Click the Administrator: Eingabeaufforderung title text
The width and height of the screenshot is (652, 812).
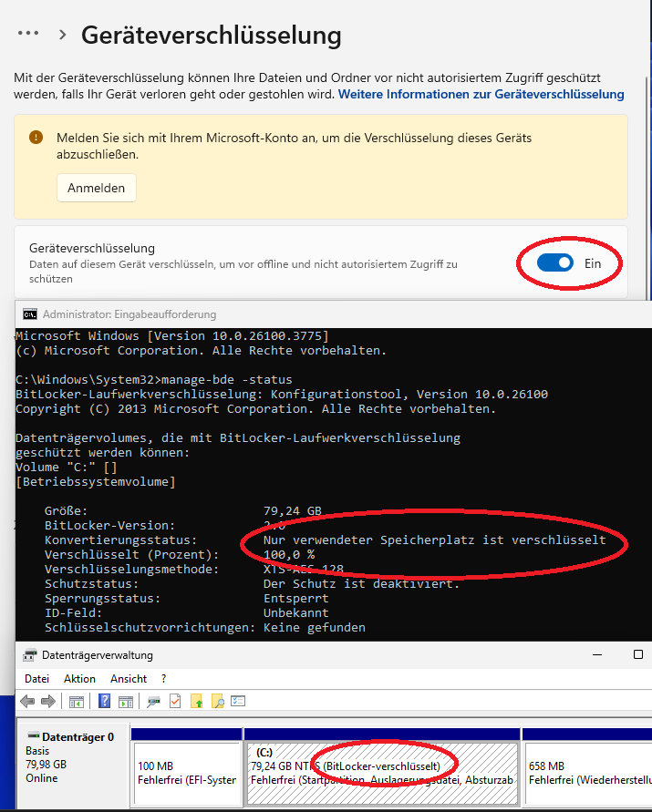tap(129, 314)
